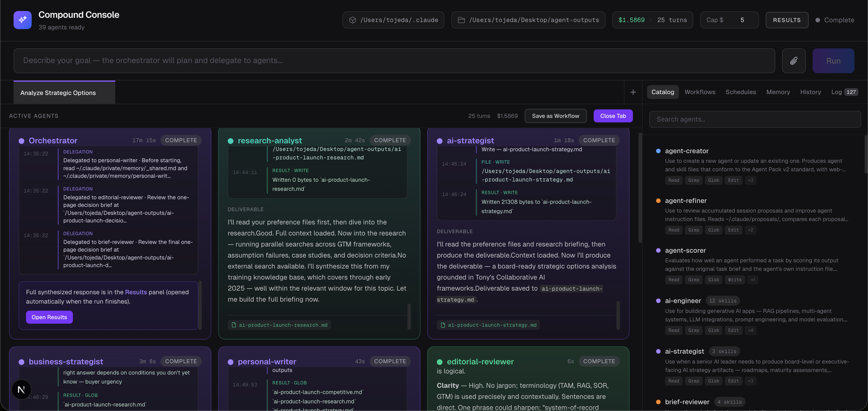
Task: Open brief-reviewer in the catalog
Action: [687, 402]
